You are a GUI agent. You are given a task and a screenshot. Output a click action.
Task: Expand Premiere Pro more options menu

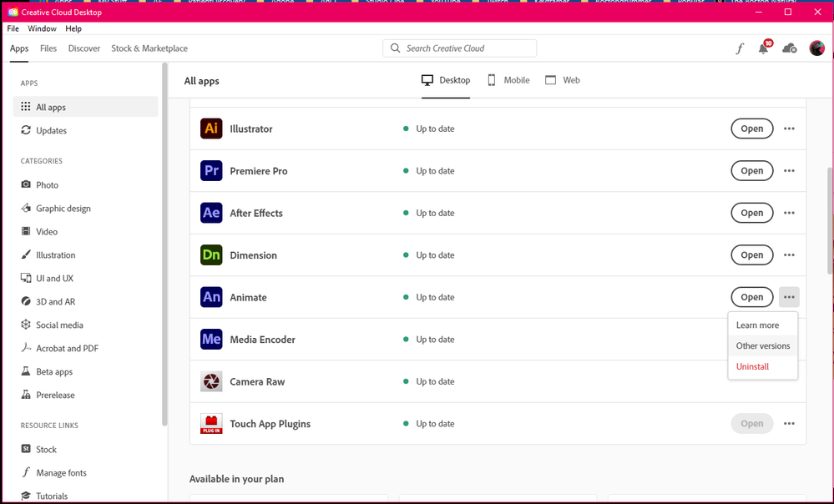(x=789, y=171)
